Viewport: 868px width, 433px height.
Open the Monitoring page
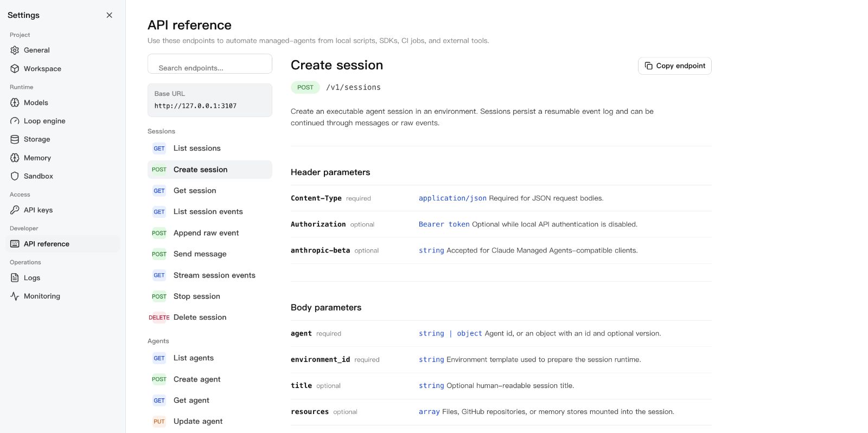(63, 296)
